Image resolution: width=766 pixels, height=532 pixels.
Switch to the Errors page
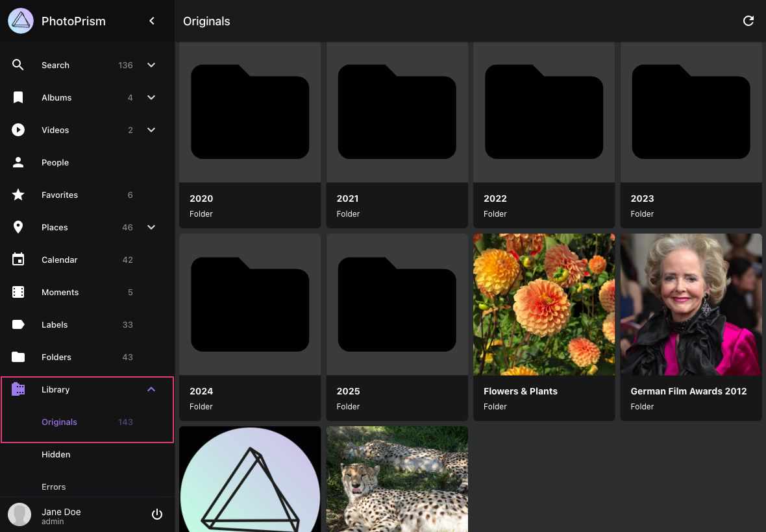click(53, 487)
